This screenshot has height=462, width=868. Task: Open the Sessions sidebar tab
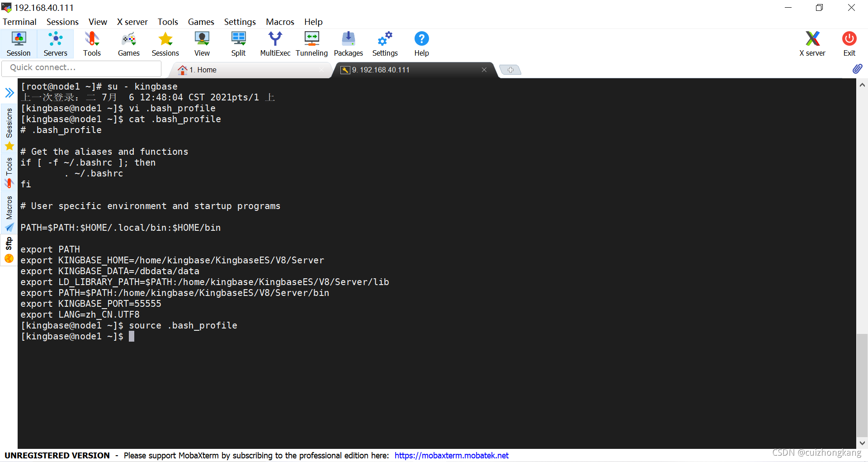coord(9,129)
